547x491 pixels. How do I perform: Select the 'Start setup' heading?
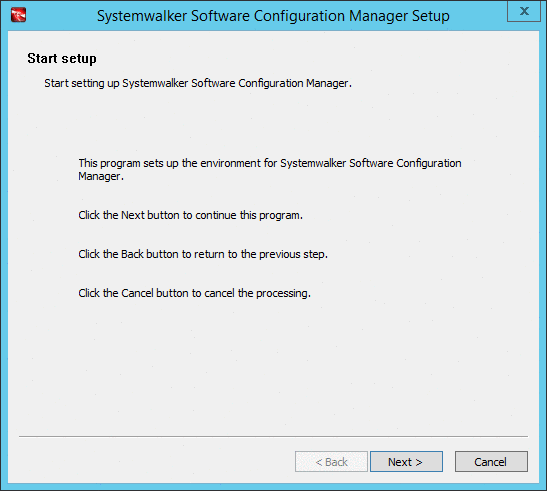[x=62, y=59]
